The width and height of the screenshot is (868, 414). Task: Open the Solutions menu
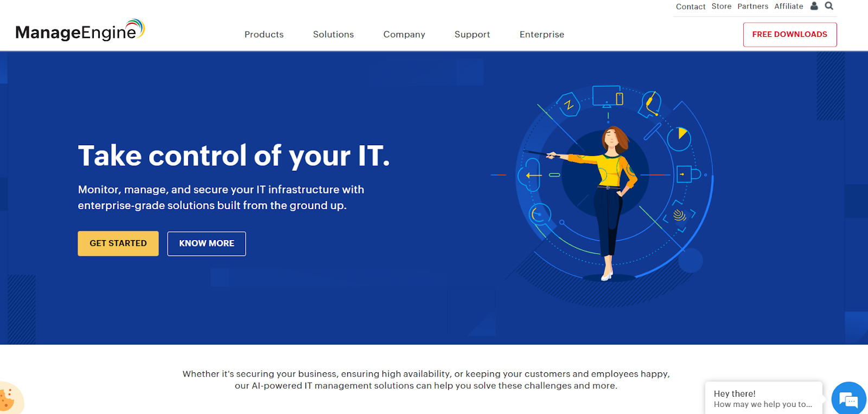(x=334, y=34)
